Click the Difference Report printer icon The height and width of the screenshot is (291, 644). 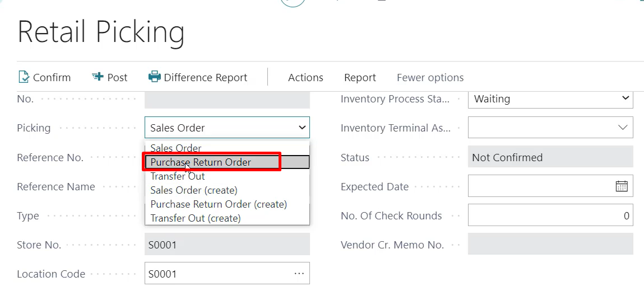point(154,77)
